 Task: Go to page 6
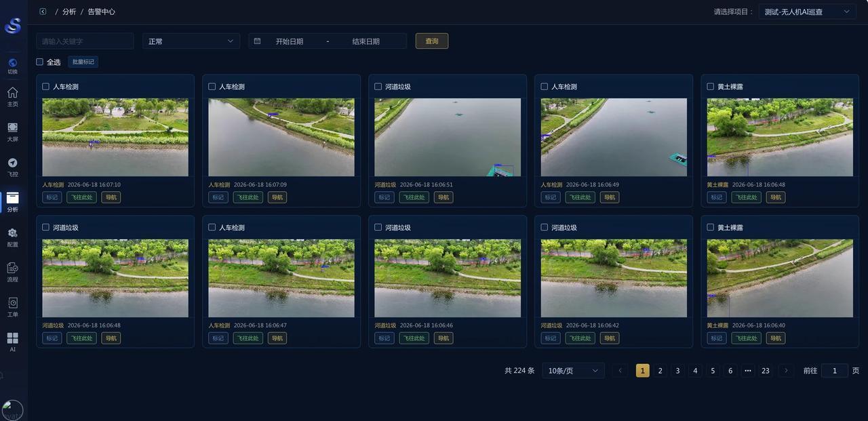click(x=730, y=371)
